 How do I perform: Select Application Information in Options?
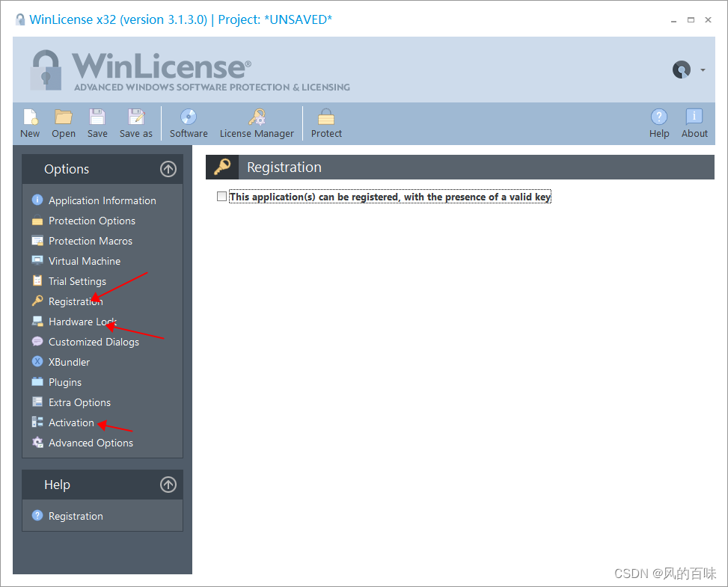click(103, 200)
